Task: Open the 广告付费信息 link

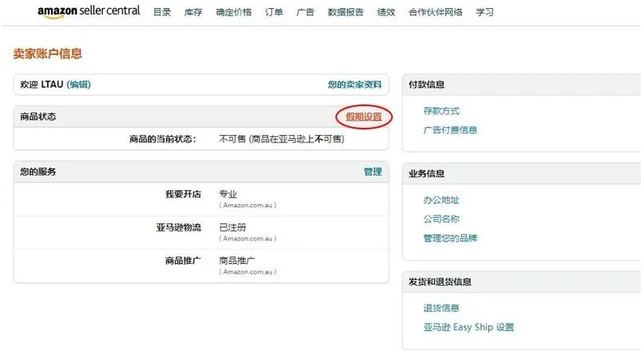Action: click(450, 130)
